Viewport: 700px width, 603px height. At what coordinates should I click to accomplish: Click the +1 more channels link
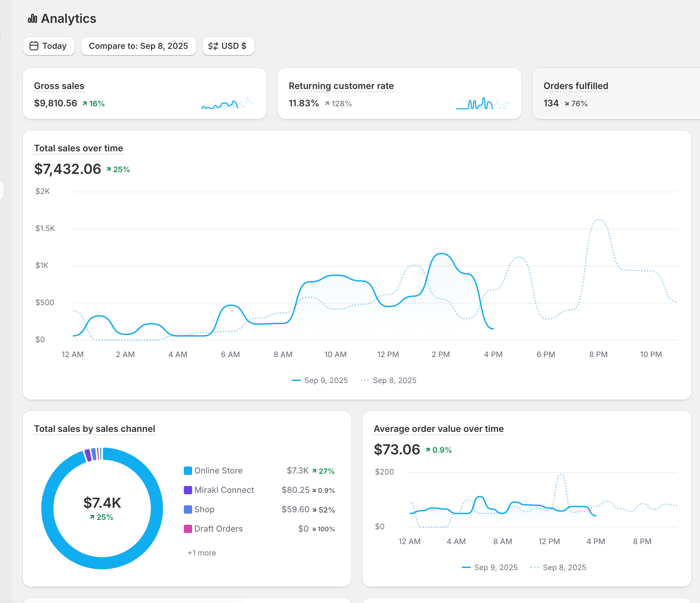tap(201, 553)
